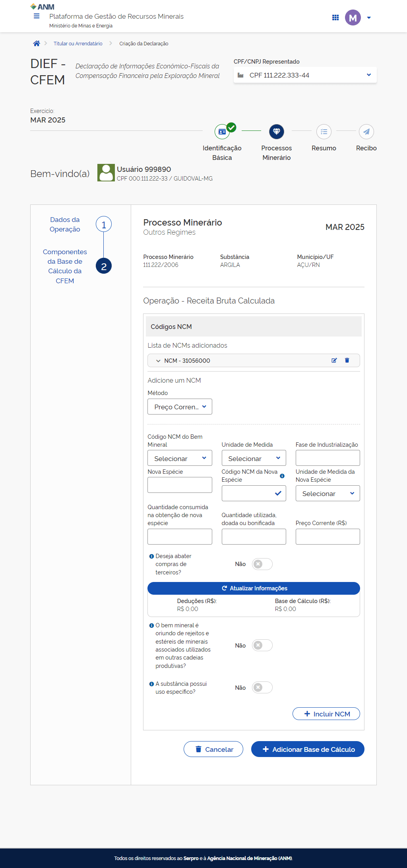Toggle the substância uso específico switch
The image size is (407, 868).
(x=262, y=687)
